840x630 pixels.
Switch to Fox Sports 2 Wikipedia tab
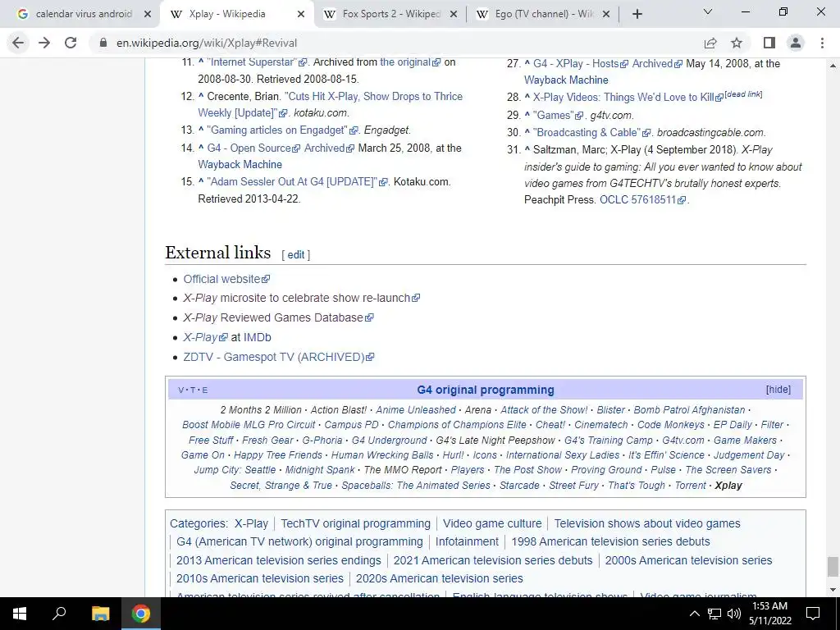tap(391, 14)
